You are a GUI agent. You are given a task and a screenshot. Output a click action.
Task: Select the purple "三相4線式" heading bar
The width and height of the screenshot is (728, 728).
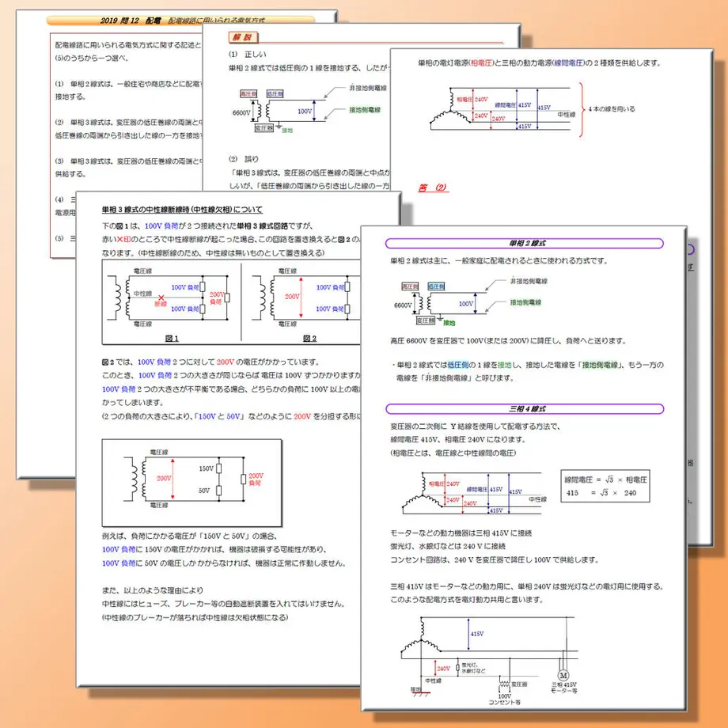point(525,408)
